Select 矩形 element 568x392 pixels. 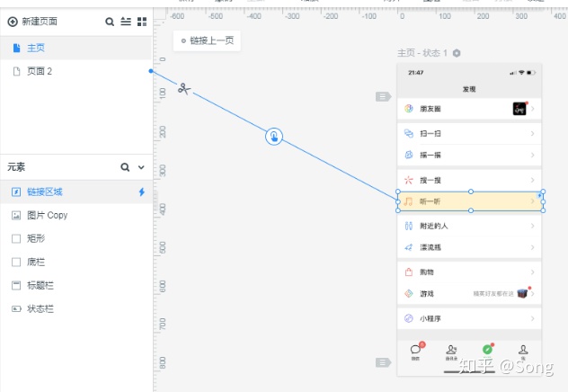coord(75,238)
